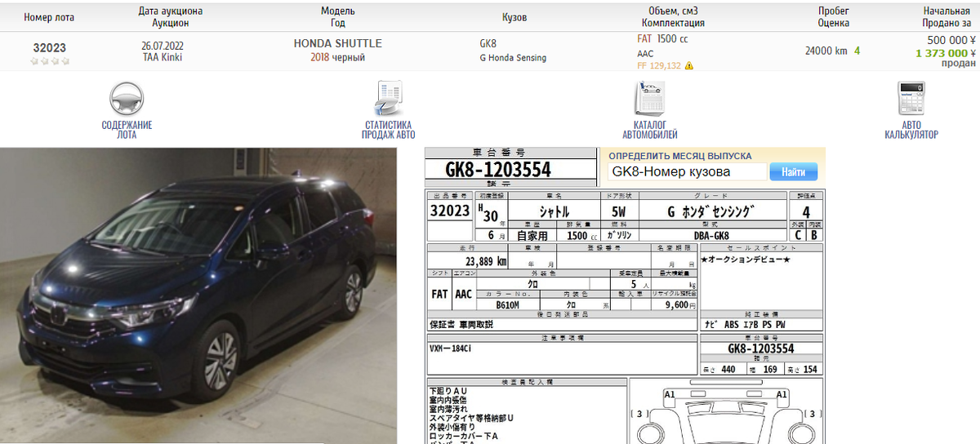
Task: Click the green grade 4 value
Action: pos(857,51)
